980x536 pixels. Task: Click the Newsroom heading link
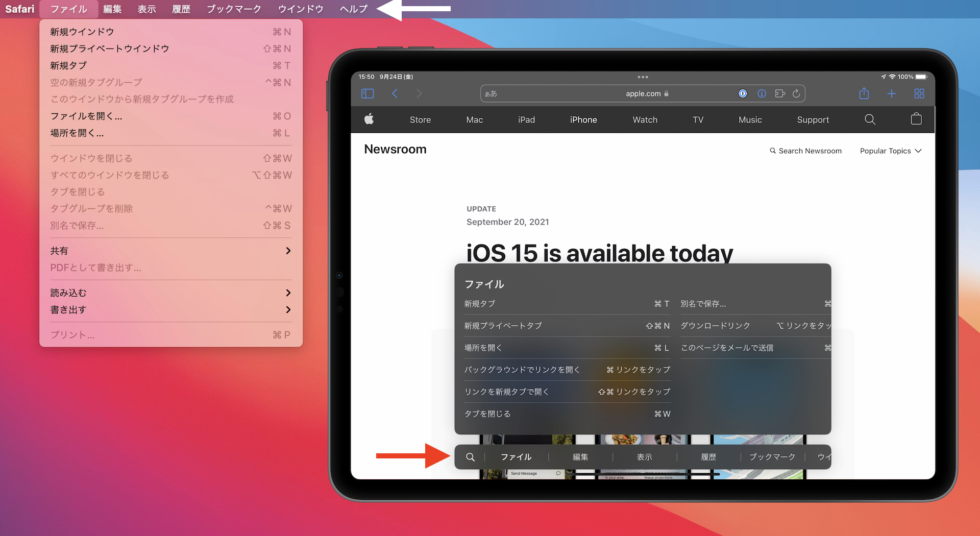[x=395, y=149]
